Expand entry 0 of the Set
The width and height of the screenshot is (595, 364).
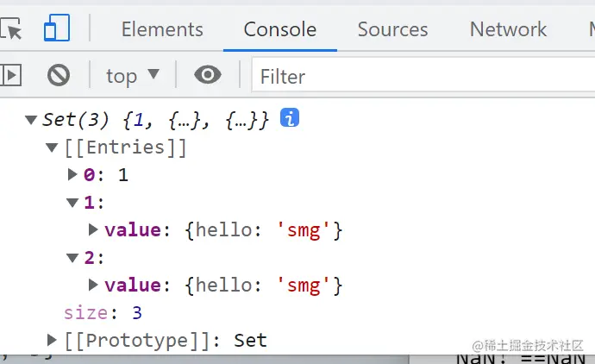(72, 175)
